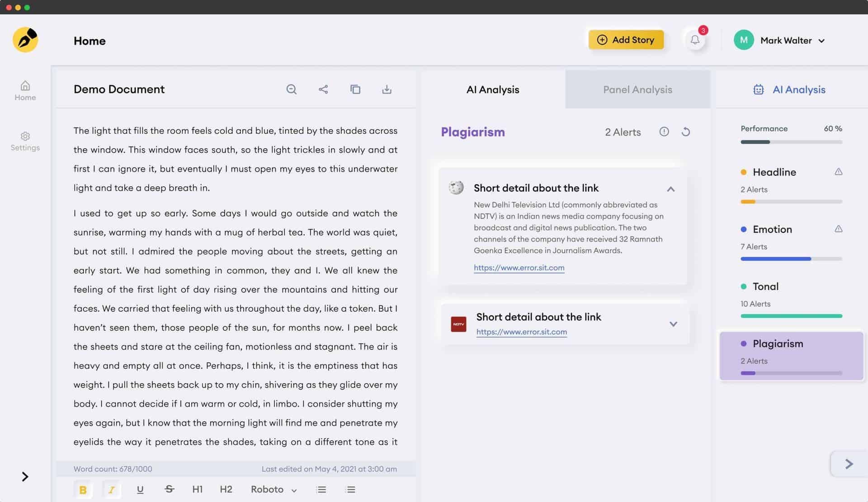Toggle italic formatting
The image size is (868, 502).
point(111,489)
